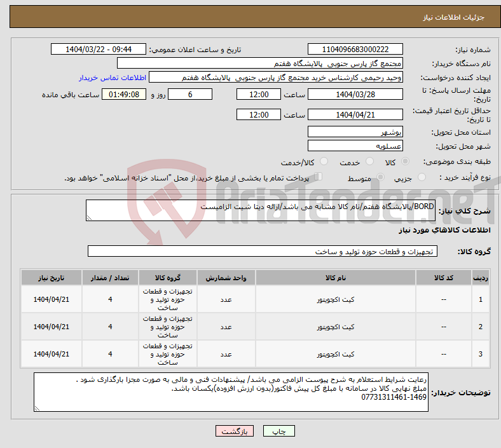Click the تعداد / مقدار column header
Screen dimensions: 501x448
[x=110, y=278]
